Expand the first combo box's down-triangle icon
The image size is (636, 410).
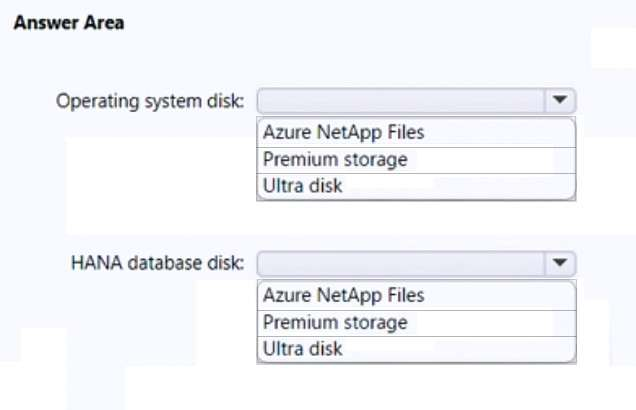pyautogui.click(x=560, y=101)
